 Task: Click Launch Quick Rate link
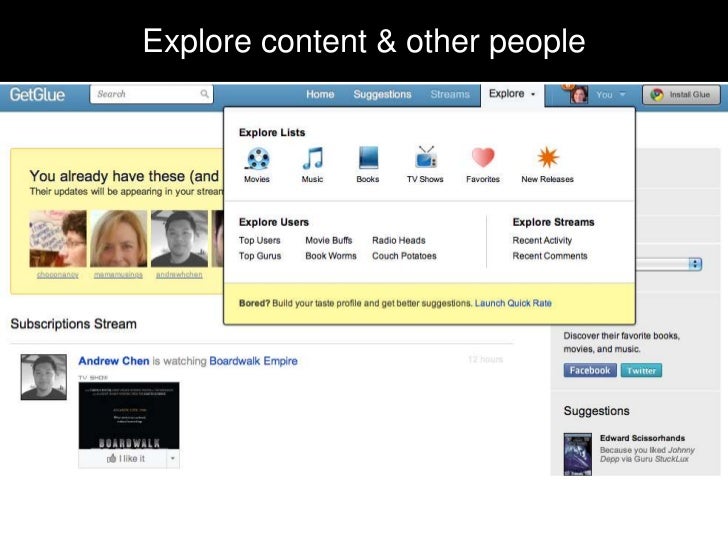(513, 303)
